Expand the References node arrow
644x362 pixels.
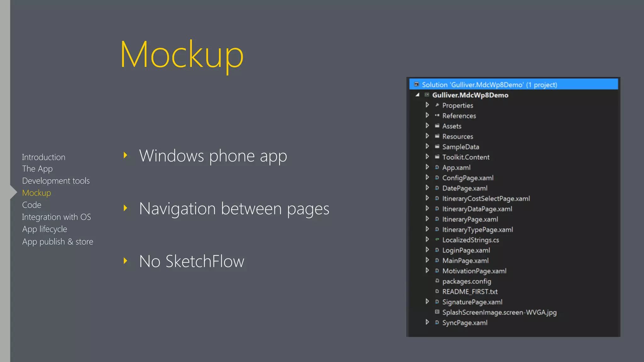[x=427, y=115]
